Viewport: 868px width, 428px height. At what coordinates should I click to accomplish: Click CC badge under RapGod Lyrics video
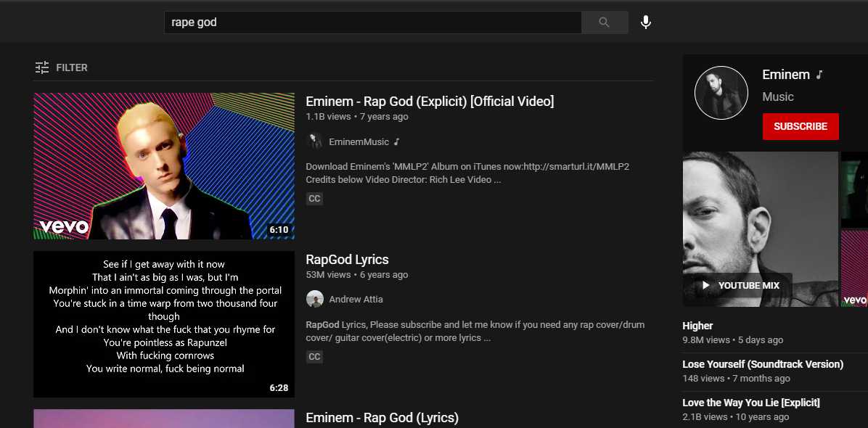click(314, 357)
